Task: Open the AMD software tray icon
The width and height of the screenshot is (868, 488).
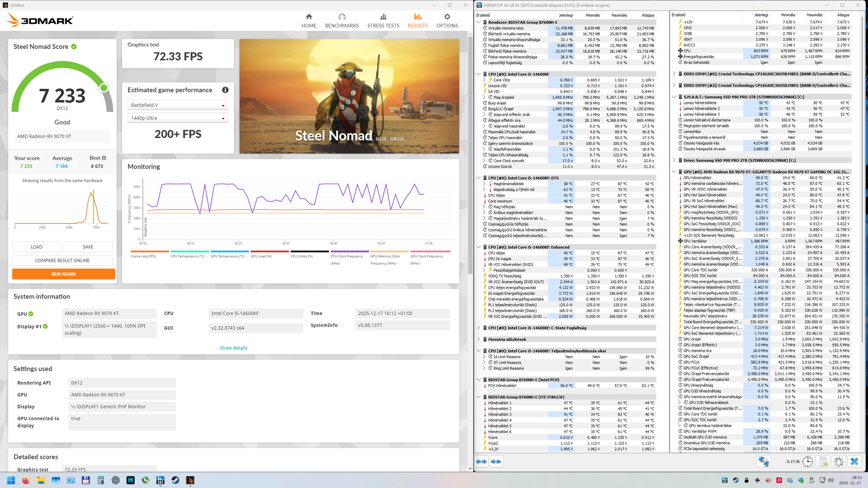Action: tap(779, 480)
